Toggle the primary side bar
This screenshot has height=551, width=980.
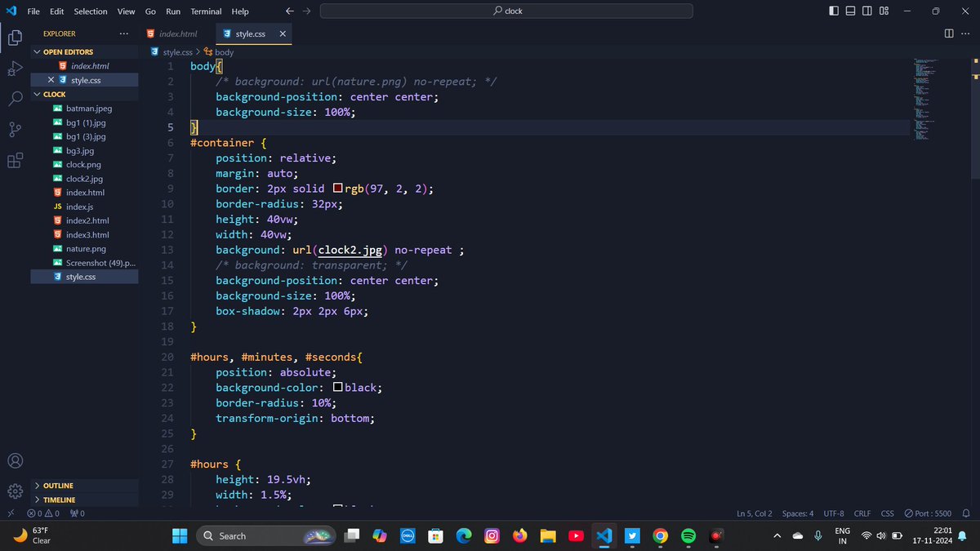click(x=833, y=11)
